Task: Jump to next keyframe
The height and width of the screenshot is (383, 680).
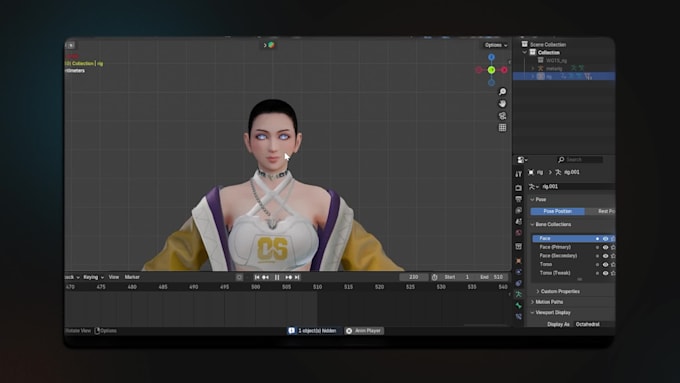Action: click(x=288, y=277)
